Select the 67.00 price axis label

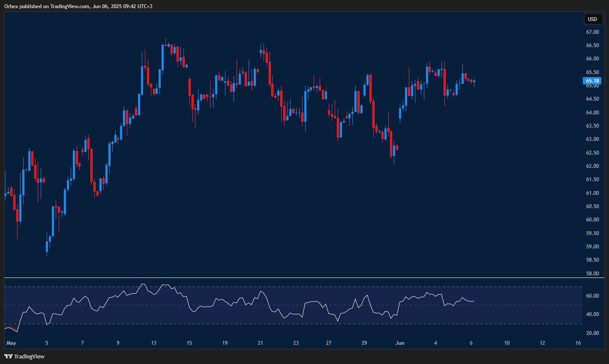[x=592, y=32]
